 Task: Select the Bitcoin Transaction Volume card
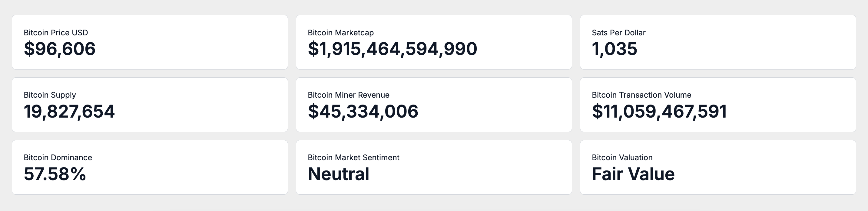coord(718,105)
